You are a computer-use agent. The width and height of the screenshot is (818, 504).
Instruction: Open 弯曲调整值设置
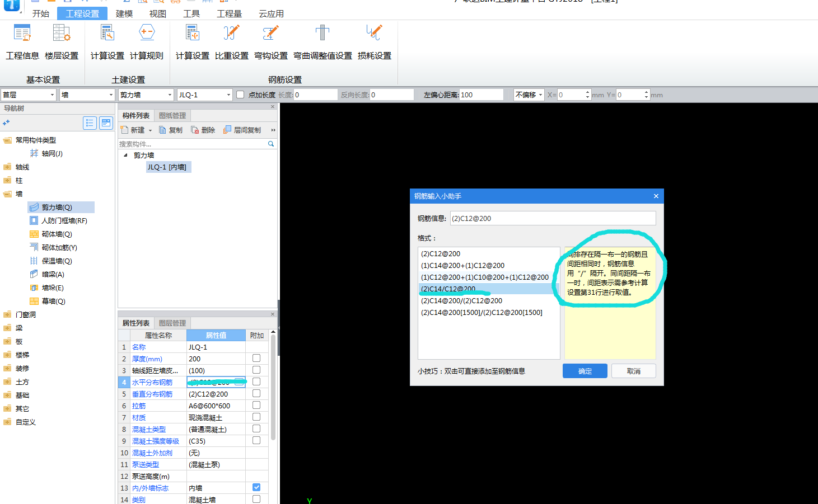point(322,42)
